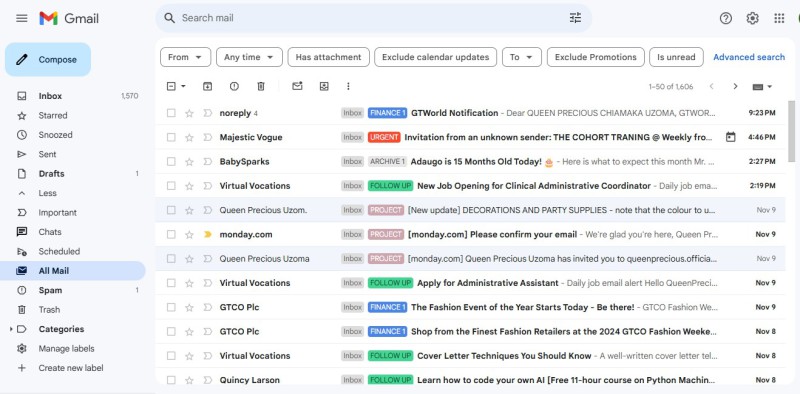Archive selected mail using toolbar icon

pos(207,86)
